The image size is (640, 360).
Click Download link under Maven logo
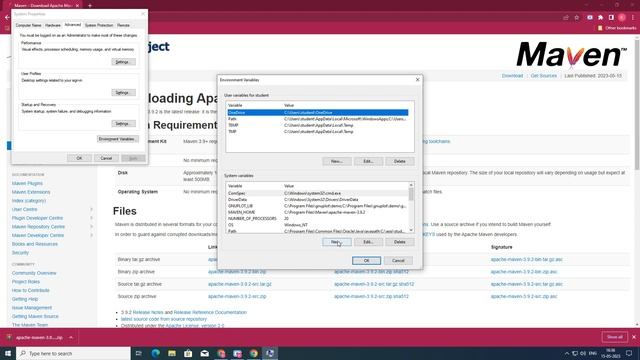[512, 76]
